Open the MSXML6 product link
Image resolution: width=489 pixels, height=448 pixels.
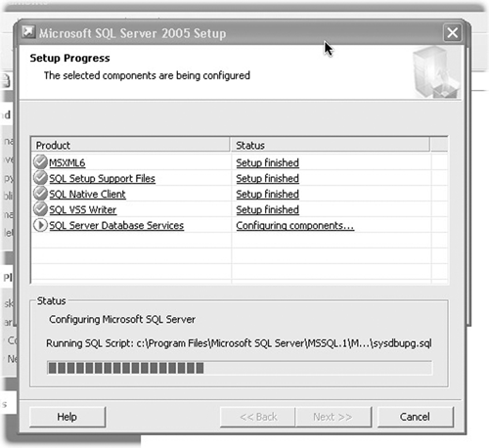(67, 162)
